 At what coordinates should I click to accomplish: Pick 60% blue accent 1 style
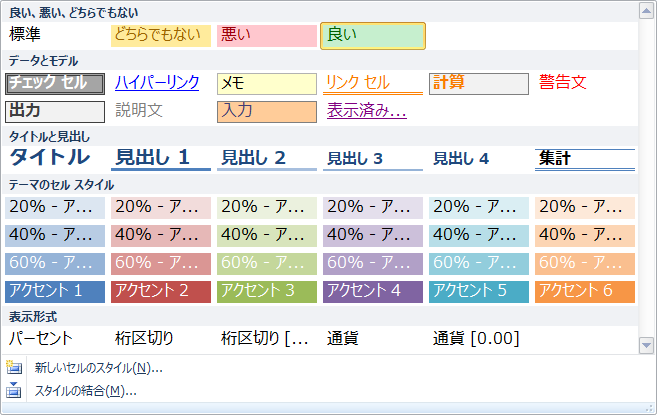click(55, 264)
